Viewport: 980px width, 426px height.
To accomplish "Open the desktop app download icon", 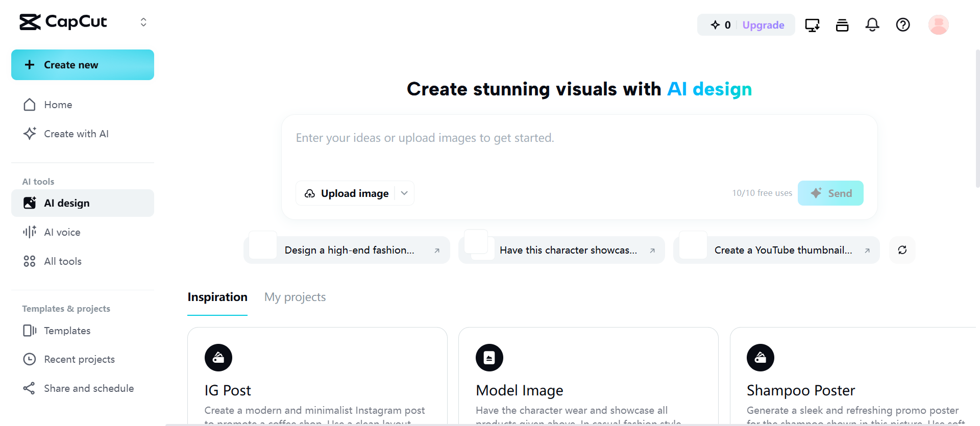I will 812,24.
